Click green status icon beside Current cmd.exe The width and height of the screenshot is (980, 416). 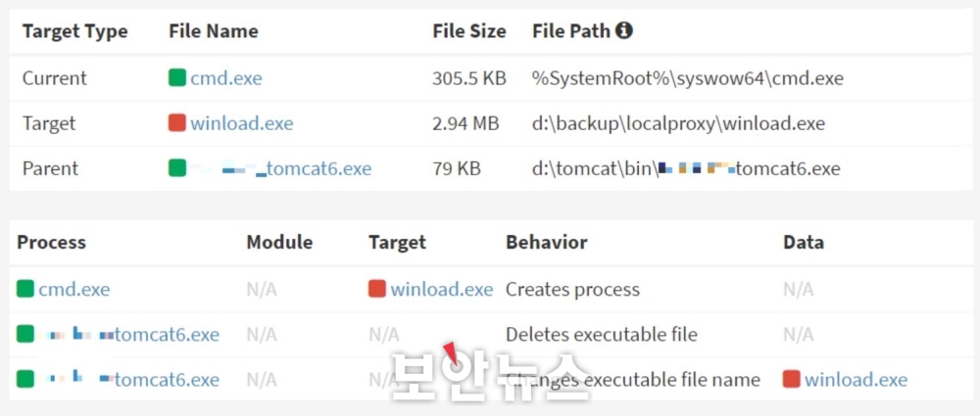(177, 78)
